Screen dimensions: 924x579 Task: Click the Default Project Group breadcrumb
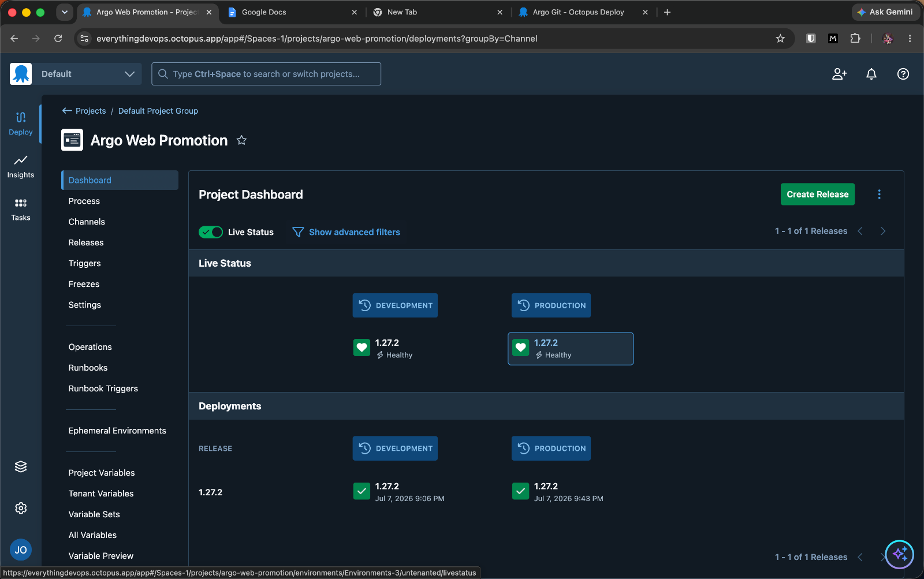click(158, 111)
